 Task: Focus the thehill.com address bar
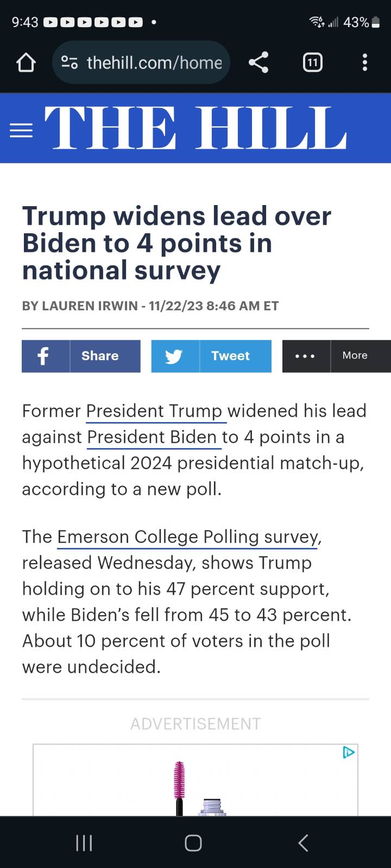(x=154, y=63)
